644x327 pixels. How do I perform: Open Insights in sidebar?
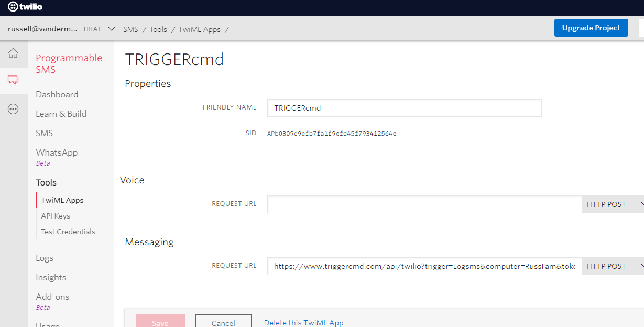pyautogui.click(x=51, y=277)
